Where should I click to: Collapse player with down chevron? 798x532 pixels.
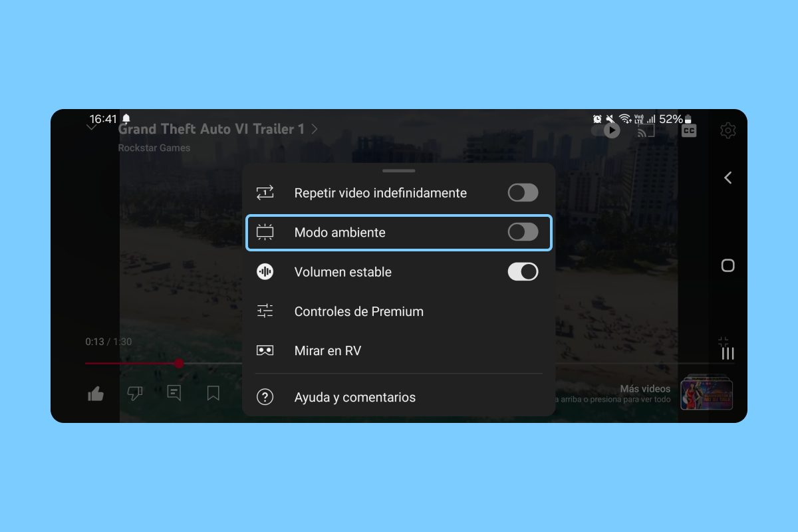pyautogui.click(x=92, y=127)
